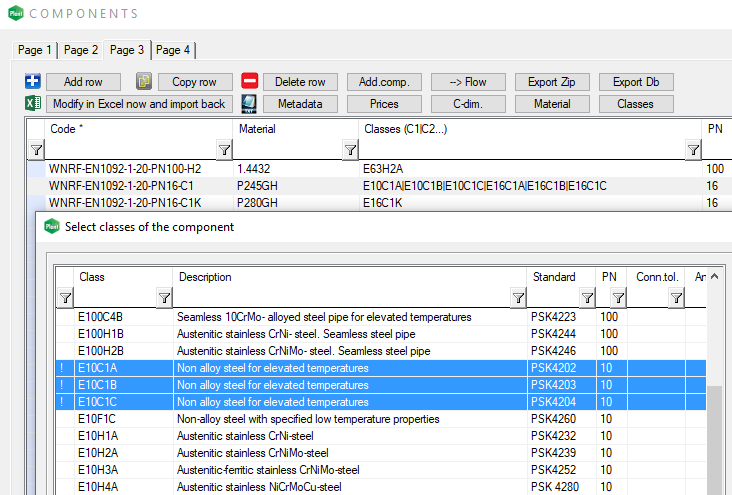Open filter dropdown for Standard column
The image size is (732, 495).
pyautogui.click(x=587, y=297)
